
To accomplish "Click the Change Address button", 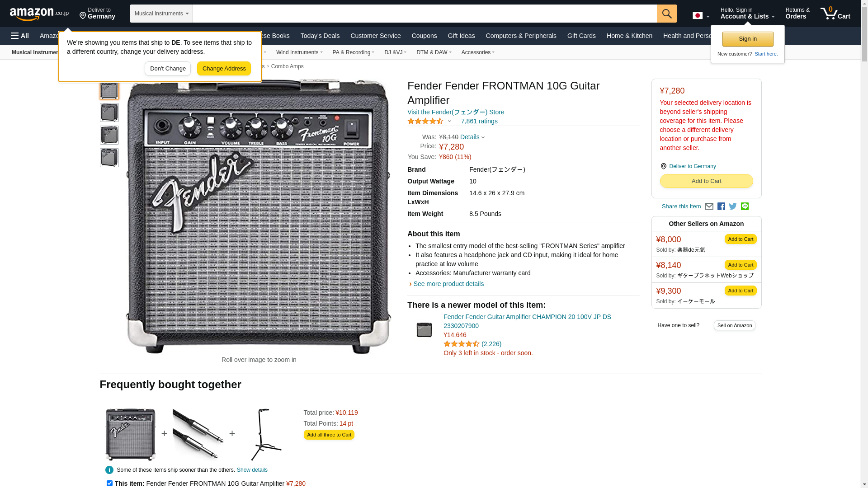I will coord(224,69).
